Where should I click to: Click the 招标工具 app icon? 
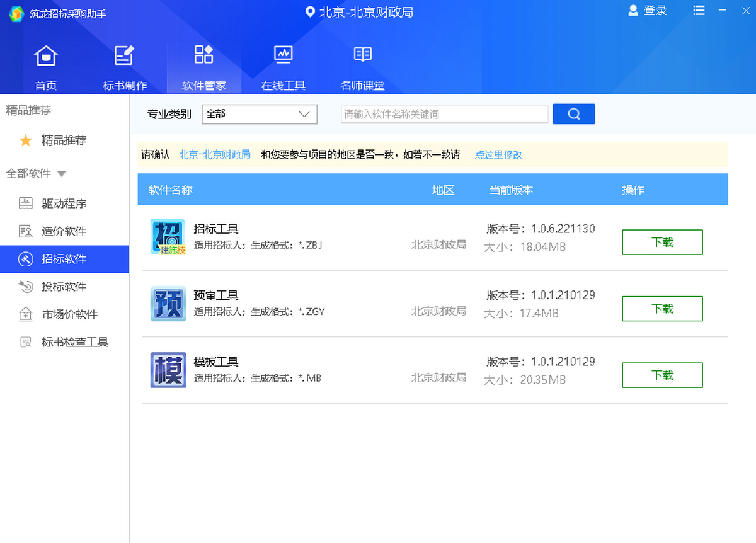[168, 237]
